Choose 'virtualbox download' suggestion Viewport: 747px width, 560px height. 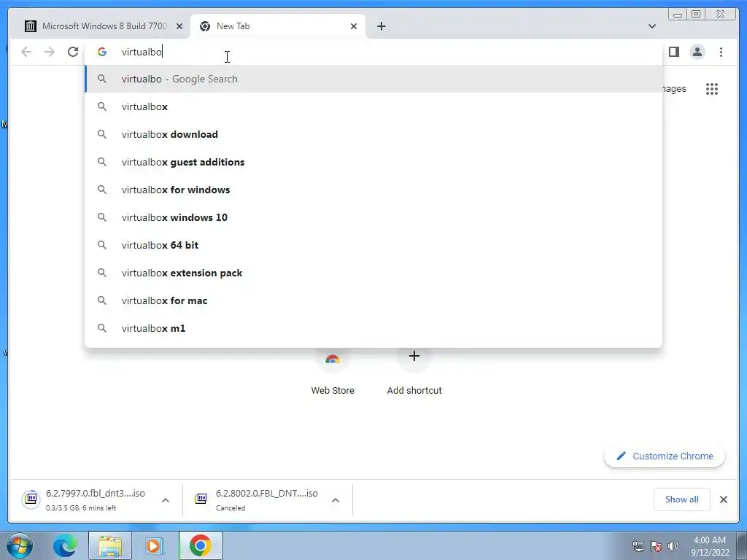tap(373, 134)
